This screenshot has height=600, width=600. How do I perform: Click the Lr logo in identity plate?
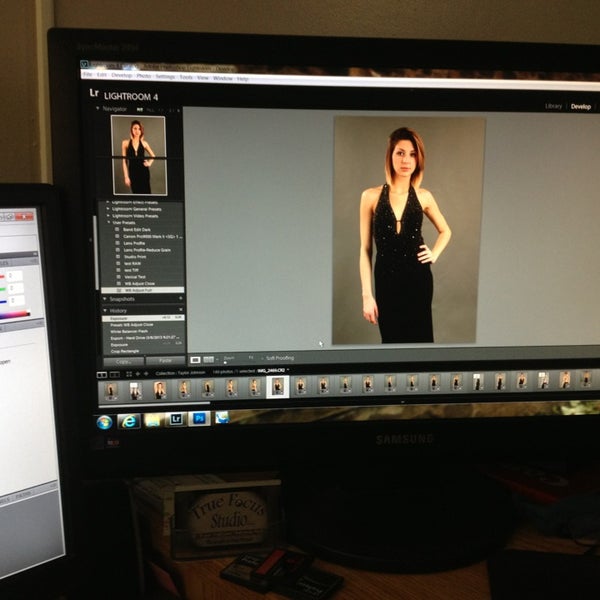tap(94, 93)
